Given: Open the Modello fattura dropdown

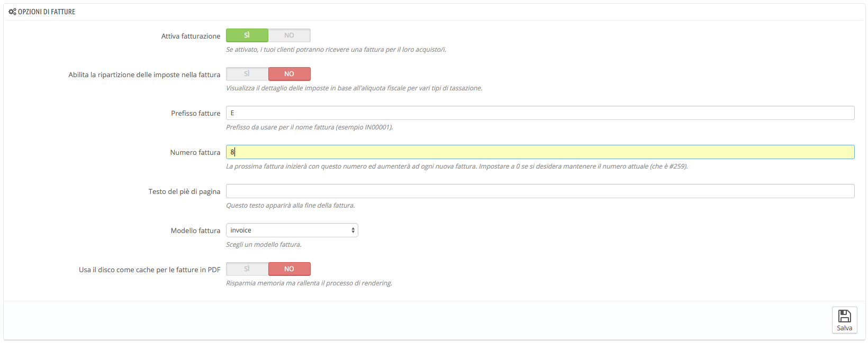Looking at the screenshot, I should (x=292, y=230).
